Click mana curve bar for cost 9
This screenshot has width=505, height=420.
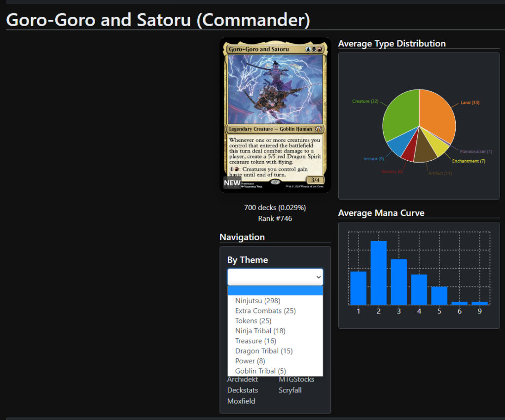coord(480,303)
